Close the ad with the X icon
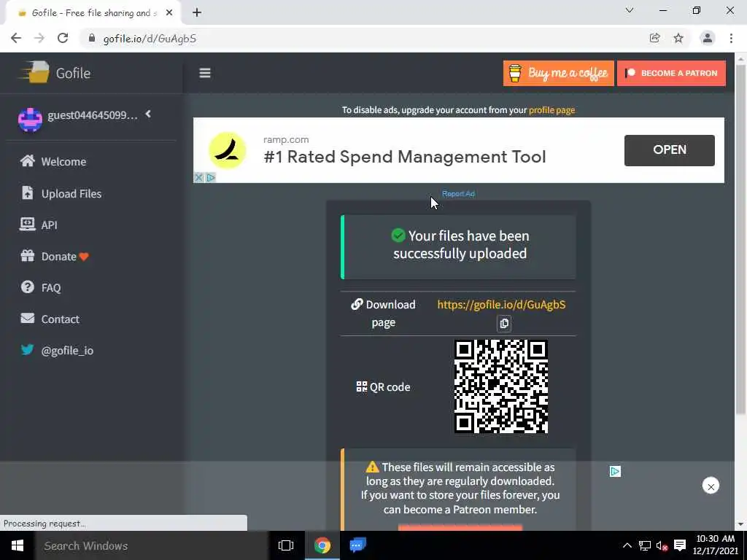 199,178
